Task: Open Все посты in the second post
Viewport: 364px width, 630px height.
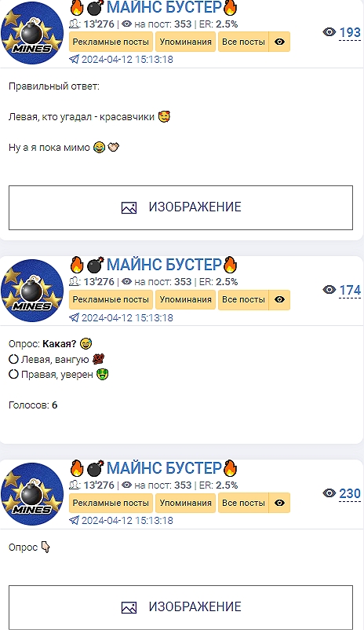Action: coord(243,299)
